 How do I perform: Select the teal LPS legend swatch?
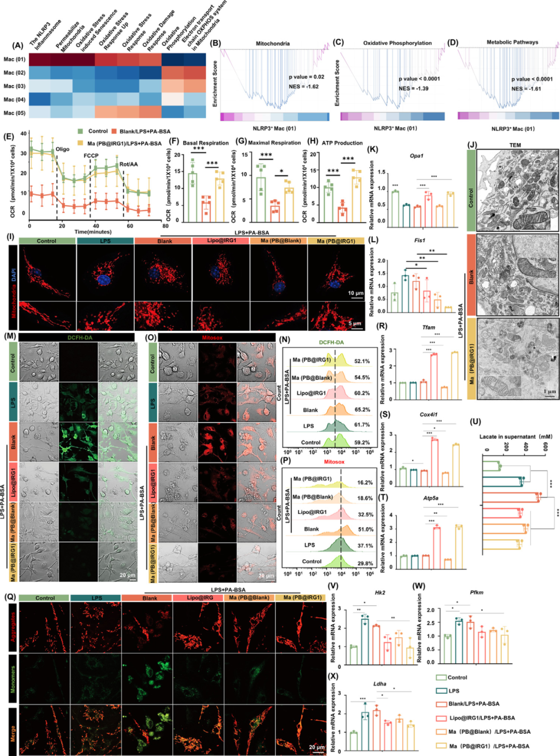coord(441,691)
